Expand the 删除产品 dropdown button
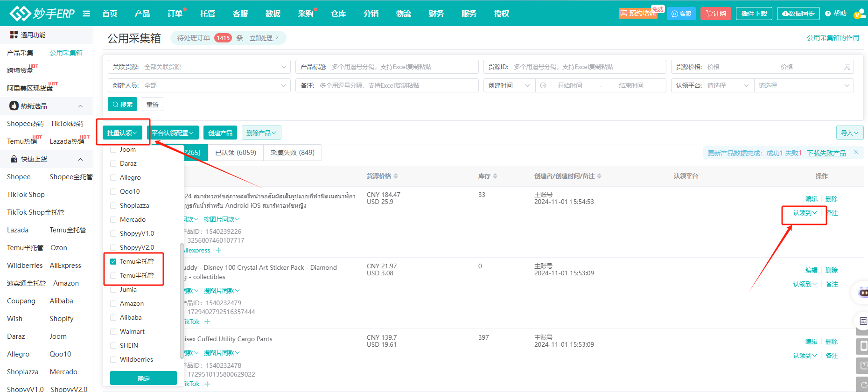Image resolution: width=868 pixels, height=392 pixels. [261, 133]
